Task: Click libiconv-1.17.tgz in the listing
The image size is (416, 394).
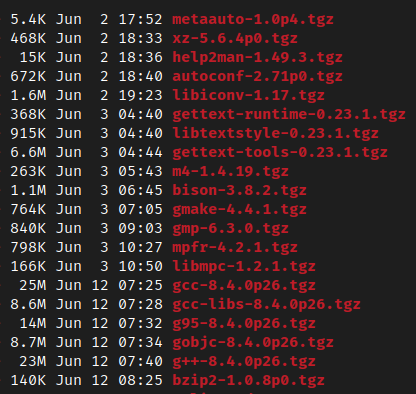Action: coord(248,95)
